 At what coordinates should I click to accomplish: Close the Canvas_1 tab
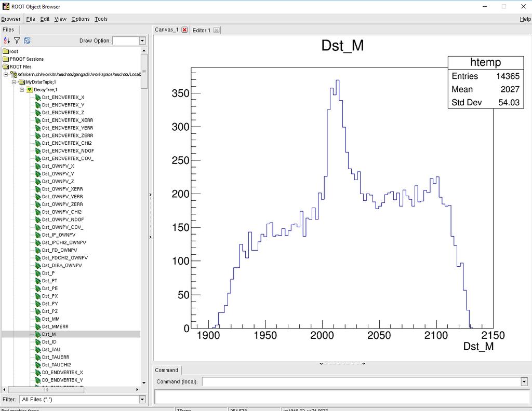184,30
